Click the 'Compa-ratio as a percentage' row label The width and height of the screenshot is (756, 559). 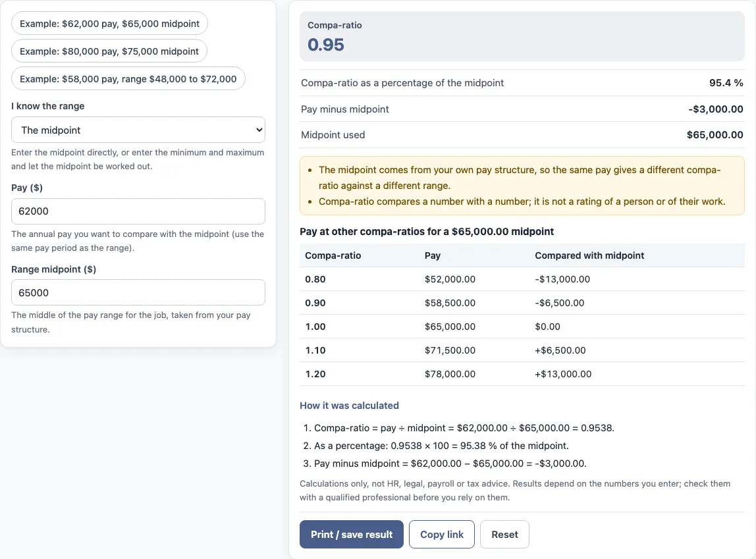pyautogui.click(x=402, y=83)
